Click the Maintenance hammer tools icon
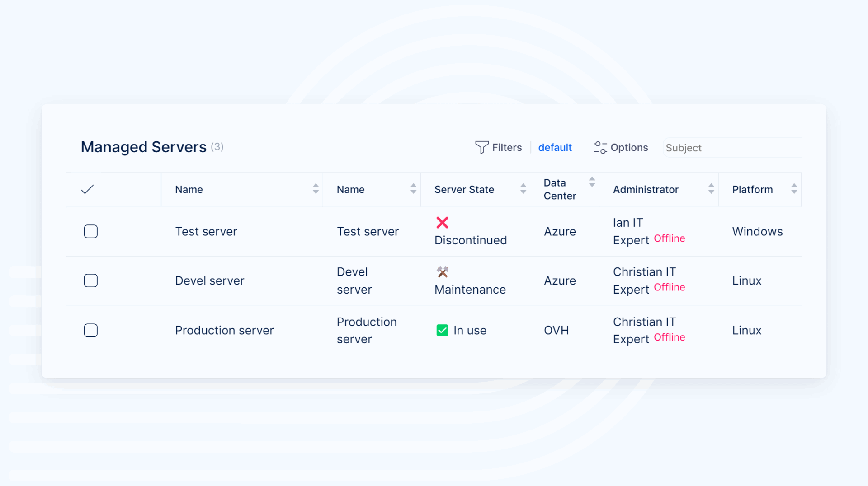 442,272
